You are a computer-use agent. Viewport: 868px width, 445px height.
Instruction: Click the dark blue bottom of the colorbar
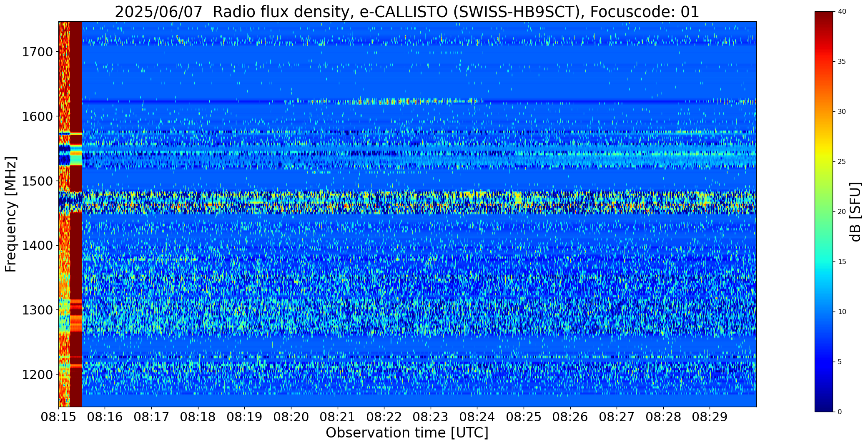coord(825,405)
